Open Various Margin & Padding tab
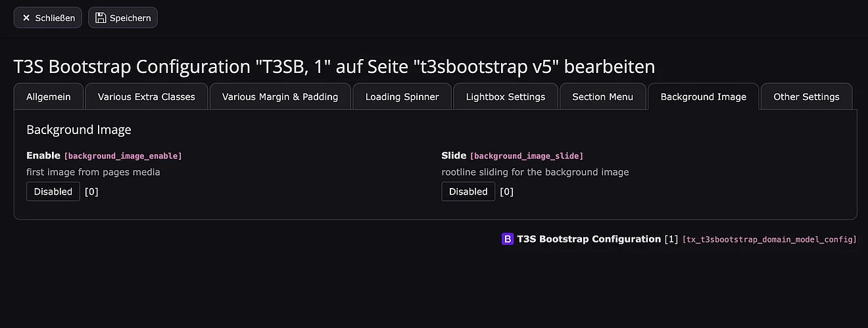The image size is (868, 328). pos(280,97)
